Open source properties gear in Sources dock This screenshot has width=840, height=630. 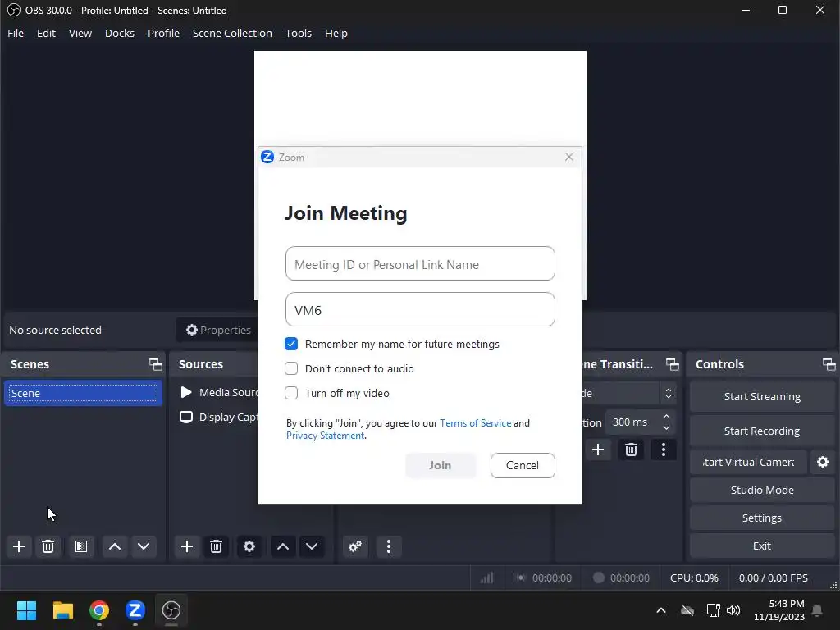[249, 546]
